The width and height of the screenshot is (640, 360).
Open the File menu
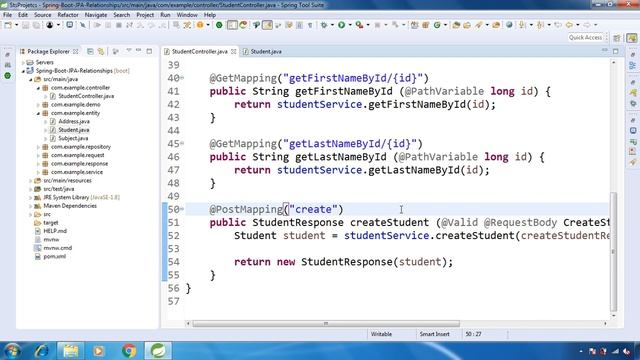(7, 15)
